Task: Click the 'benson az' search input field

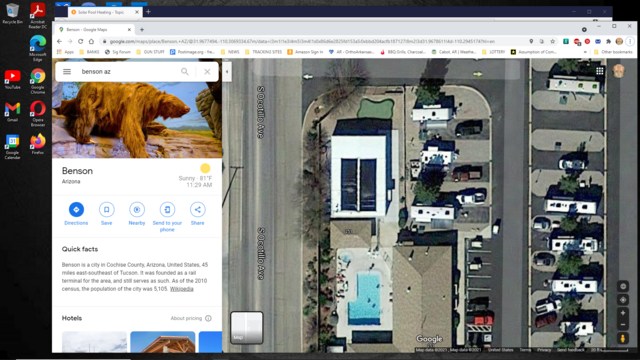Action: [127, 71]
